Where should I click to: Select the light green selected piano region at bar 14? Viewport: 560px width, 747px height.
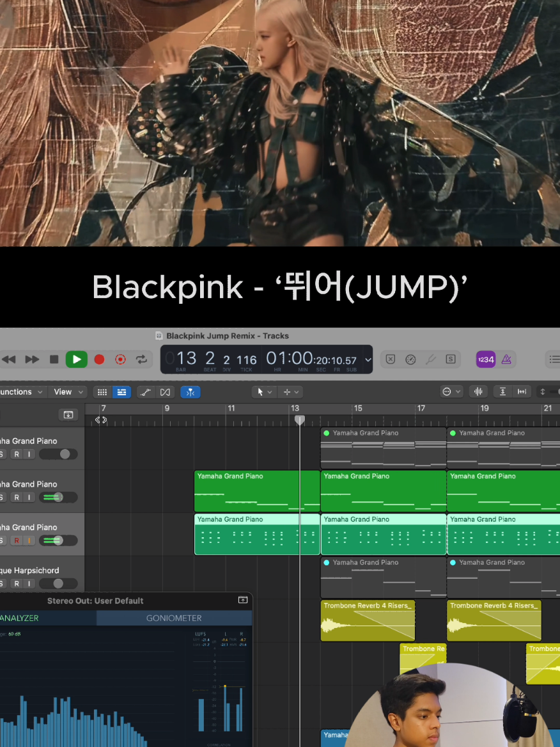click(384, 534)
